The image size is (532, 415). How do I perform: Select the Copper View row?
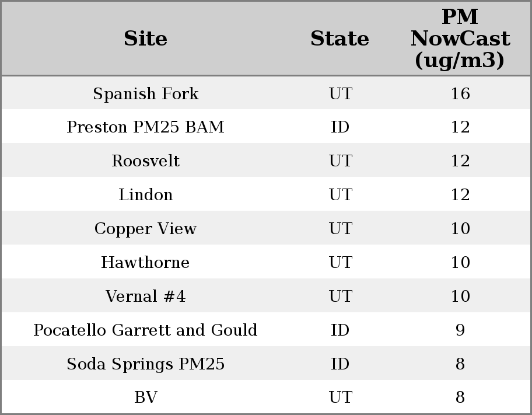tap(145, 228)
